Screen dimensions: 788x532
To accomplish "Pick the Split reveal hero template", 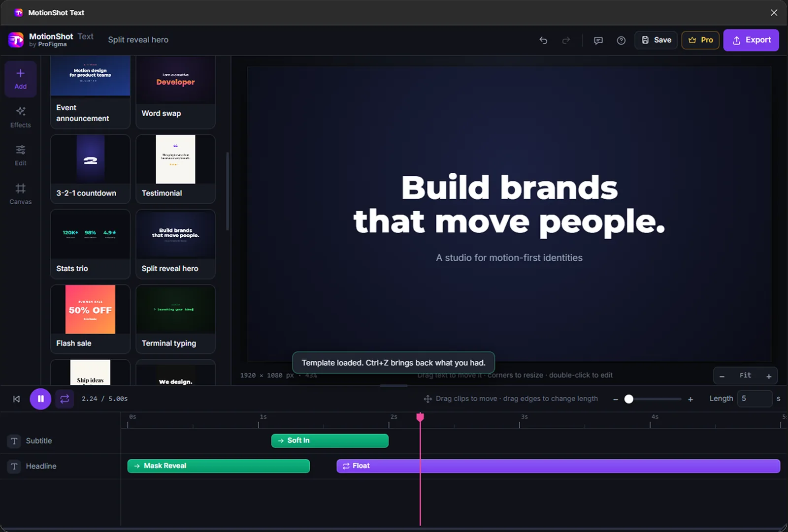I will pos(175,244).
